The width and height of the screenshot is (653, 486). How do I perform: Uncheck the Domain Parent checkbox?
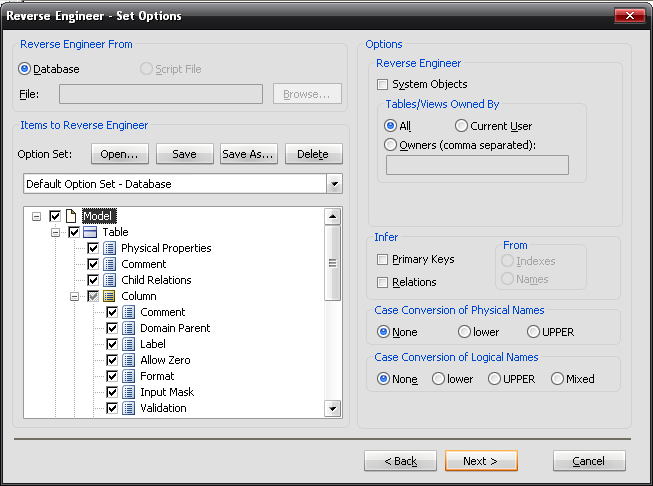[112, 328]
